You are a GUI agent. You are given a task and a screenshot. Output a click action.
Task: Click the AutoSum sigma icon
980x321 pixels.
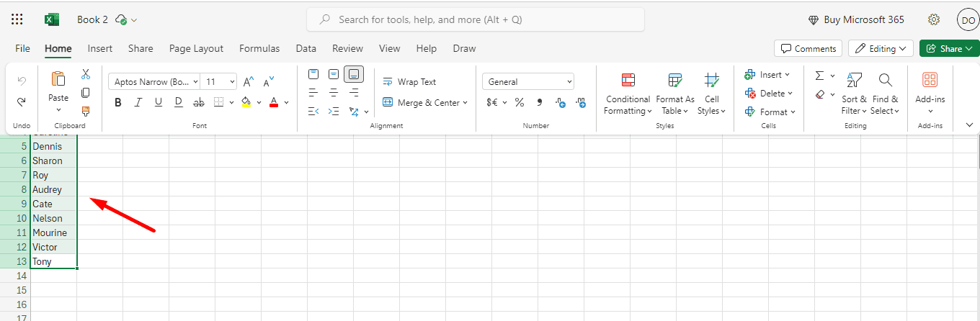click(819, 75)
